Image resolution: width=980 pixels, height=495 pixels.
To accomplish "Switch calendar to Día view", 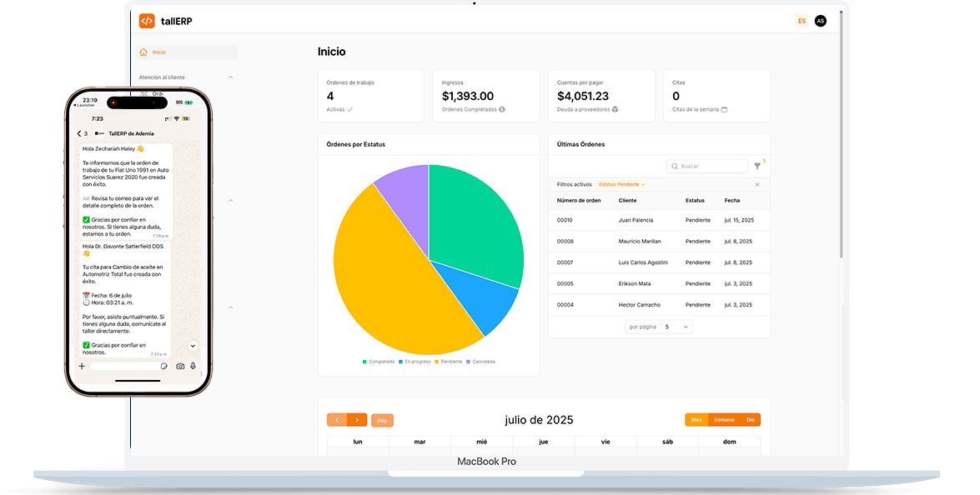I will (x=751, y=420).
